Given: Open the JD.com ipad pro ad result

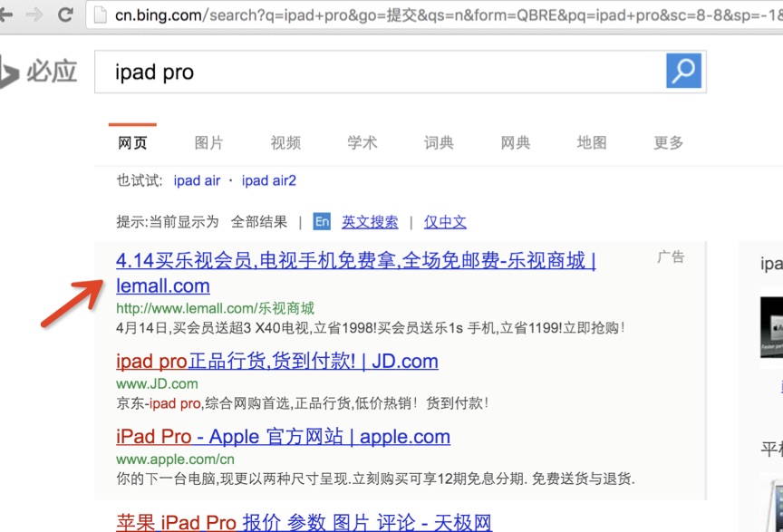Looking at the screenshot, I should click(277, 361).
